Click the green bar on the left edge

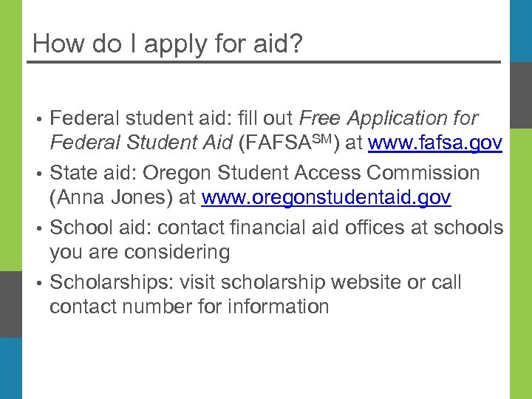tap(10, 133)
